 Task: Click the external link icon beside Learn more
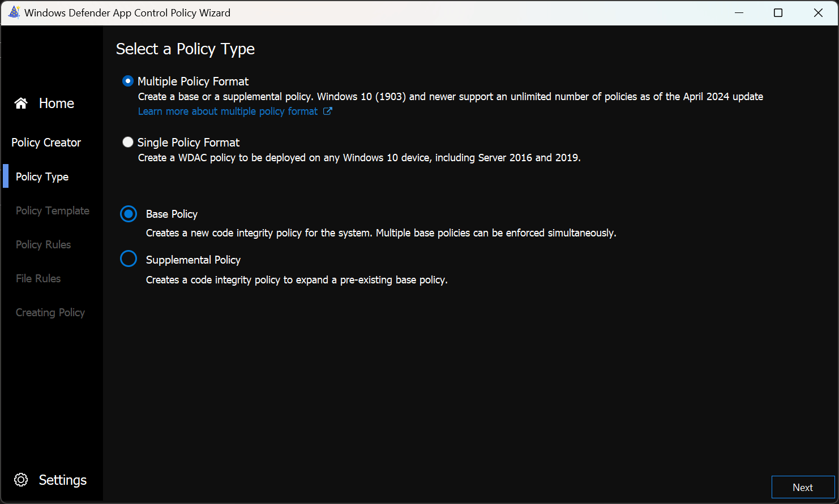click(x=327, y=111)
